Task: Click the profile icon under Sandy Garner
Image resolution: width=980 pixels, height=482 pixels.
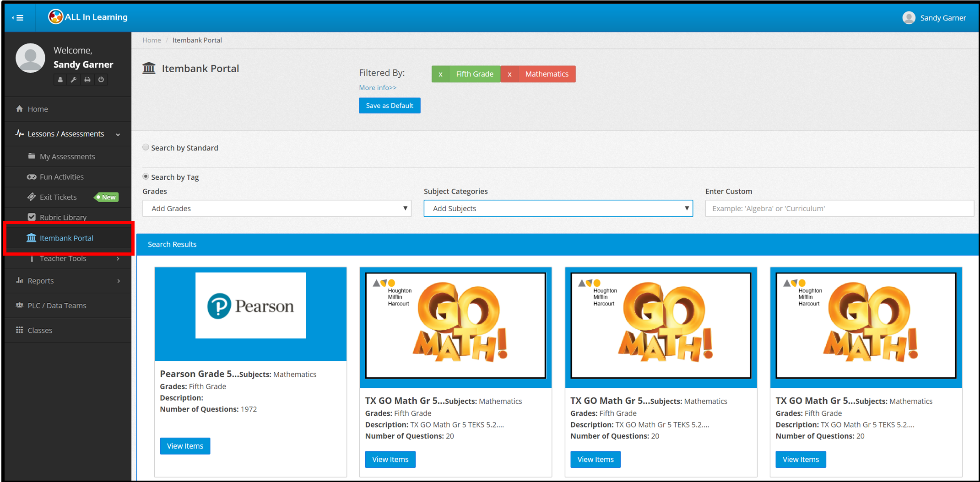Action: pyautogui.click(x=60, y=80)
